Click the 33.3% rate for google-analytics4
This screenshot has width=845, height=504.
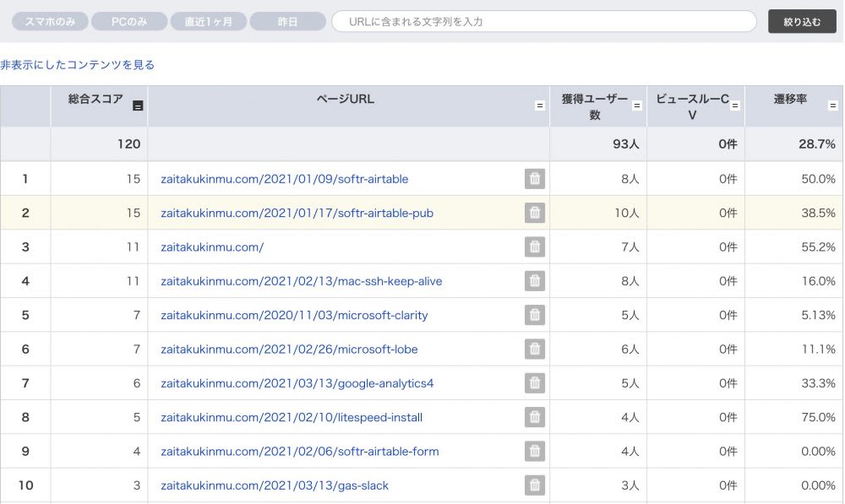tap(818, 383)
